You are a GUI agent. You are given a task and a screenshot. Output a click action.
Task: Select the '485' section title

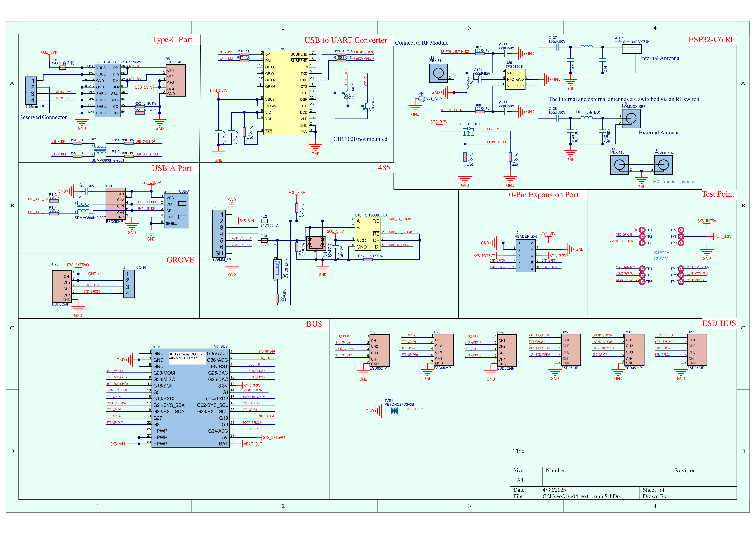point(384,168)
